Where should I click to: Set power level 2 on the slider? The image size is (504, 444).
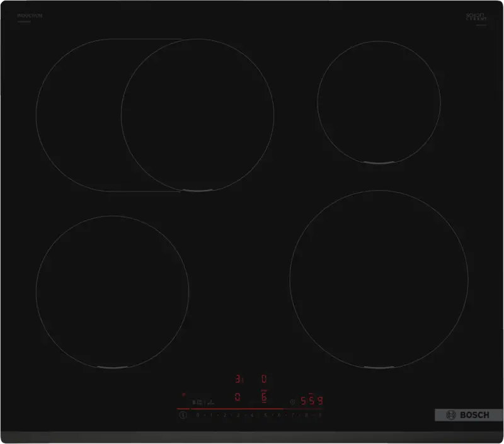click(x=225, y=415)
